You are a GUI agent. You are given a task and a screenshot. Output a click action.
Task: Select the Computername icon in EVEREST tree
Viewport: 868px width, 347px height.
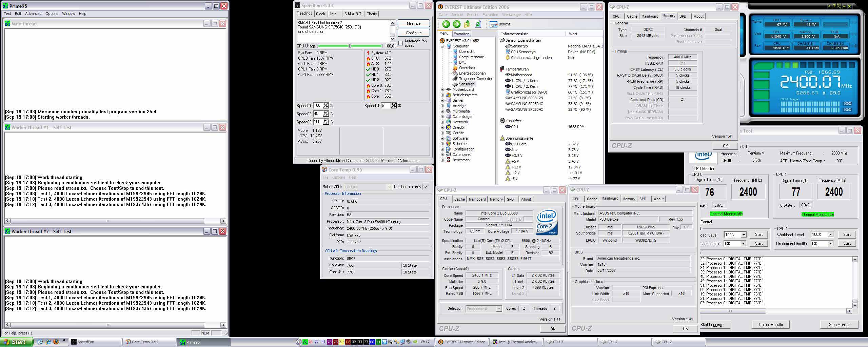click(x=455, y=57)
